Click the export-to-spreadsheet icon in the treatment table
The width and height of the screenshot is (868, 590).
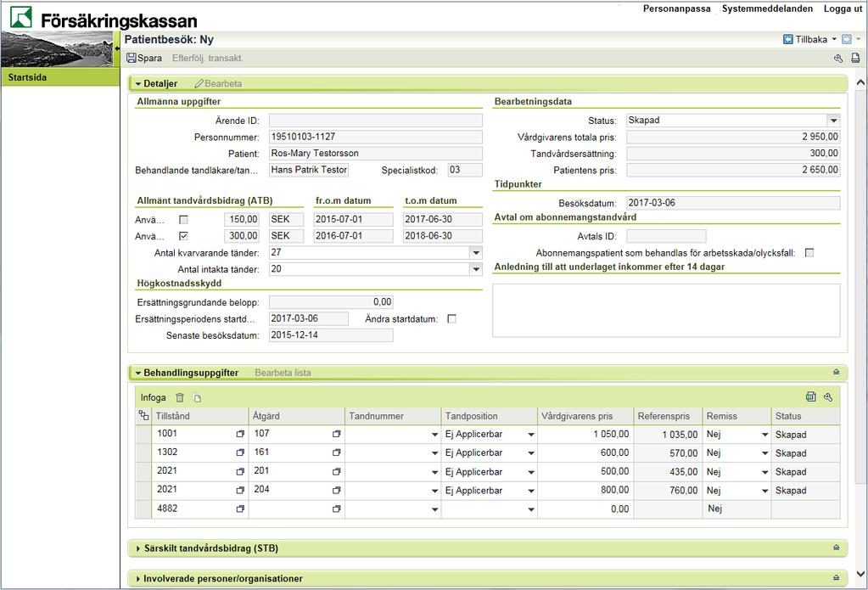[811, 396]
